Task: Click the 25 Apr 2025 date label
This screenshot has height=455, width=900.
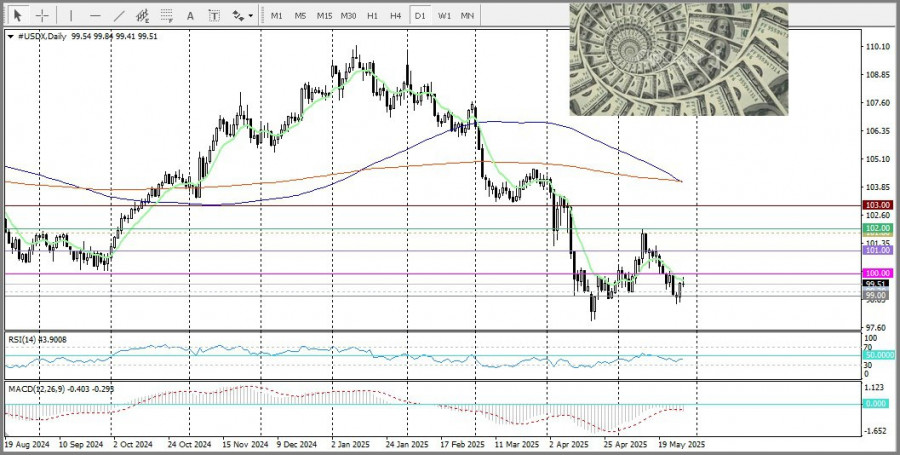Action: click(623, 445)
